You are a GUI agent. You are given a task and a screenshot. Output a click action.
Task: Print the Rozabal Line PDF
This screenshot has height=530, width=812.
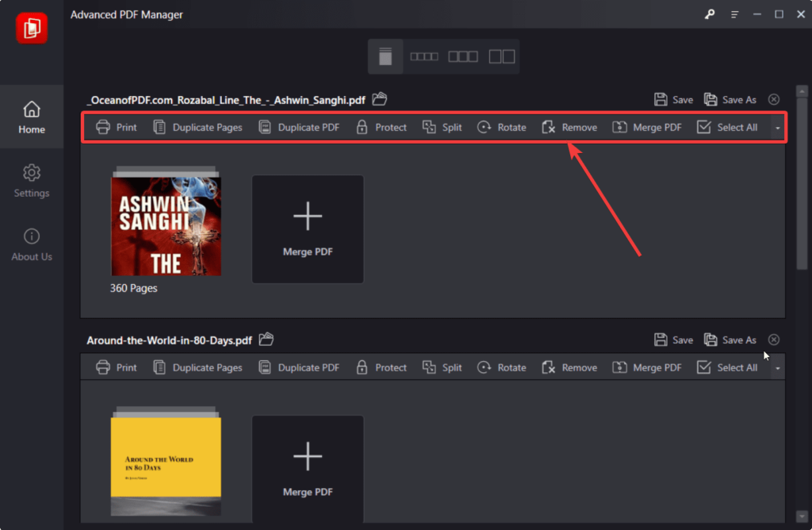pyautogui.click(x=117, y=128)
